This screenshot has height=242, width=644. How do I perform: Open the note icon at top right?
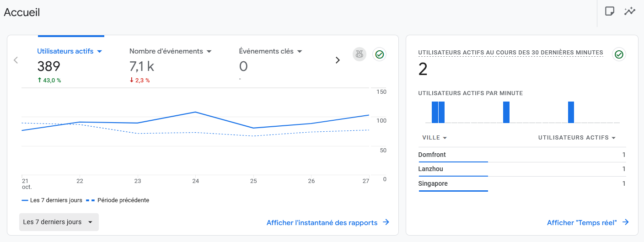(609, 11)
